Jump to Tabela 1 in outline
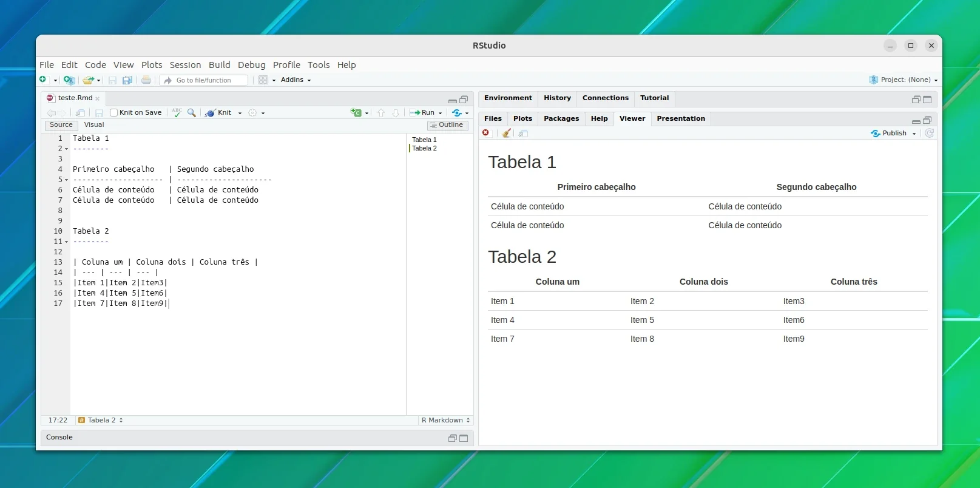Screen dimensions: 980x488 pyautogui.click(x=424, y=140)
